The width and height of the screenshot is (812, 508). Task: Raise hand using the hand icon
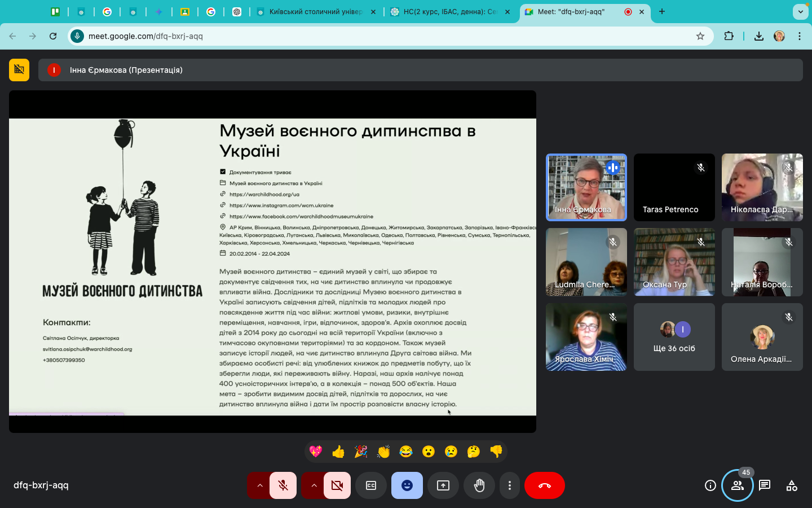[479, 485]
